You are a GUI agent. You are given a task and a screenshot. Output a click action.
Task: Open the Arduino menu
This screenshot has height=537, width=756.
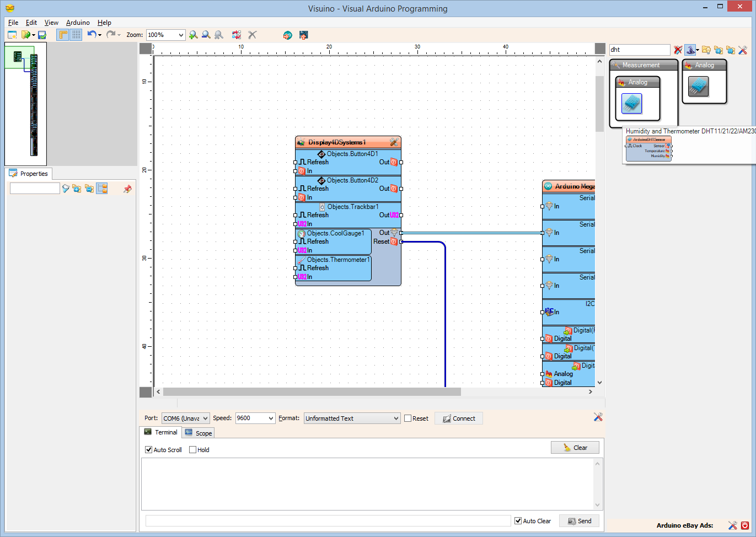78,23
